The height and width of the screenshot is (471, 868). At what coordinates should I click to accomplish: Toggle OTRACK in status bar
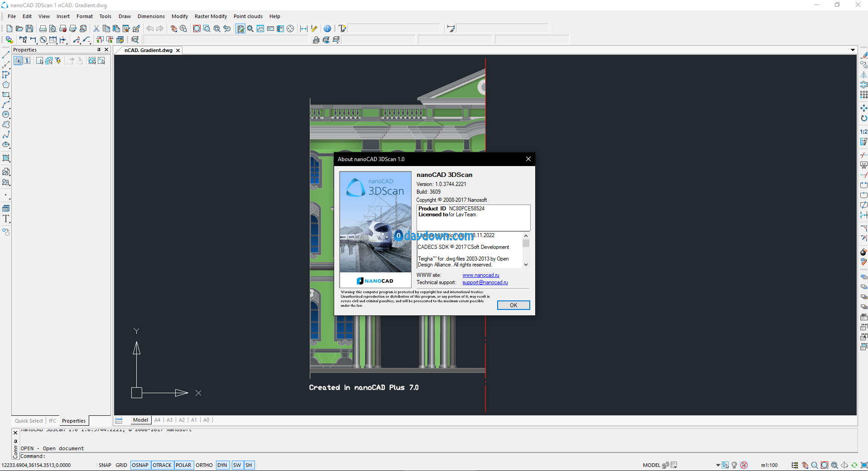click(x=162, y=465)
